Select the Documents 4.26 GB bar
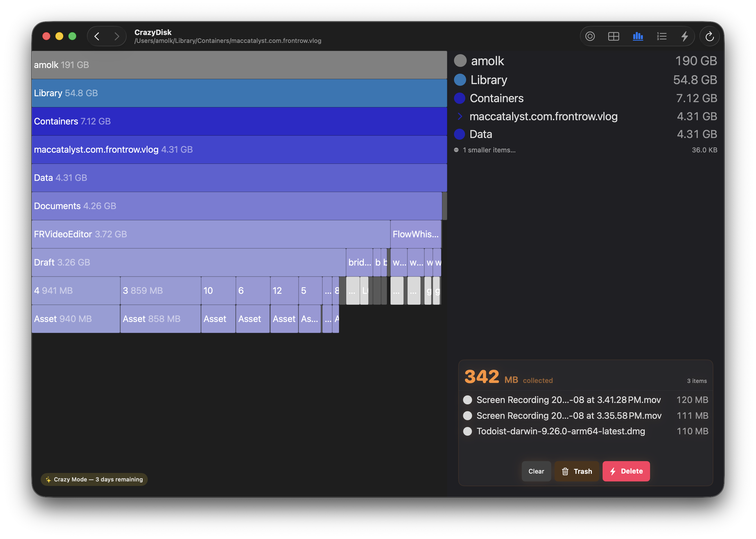Viewport: 756px width, 539px height. tap(236, 206)
